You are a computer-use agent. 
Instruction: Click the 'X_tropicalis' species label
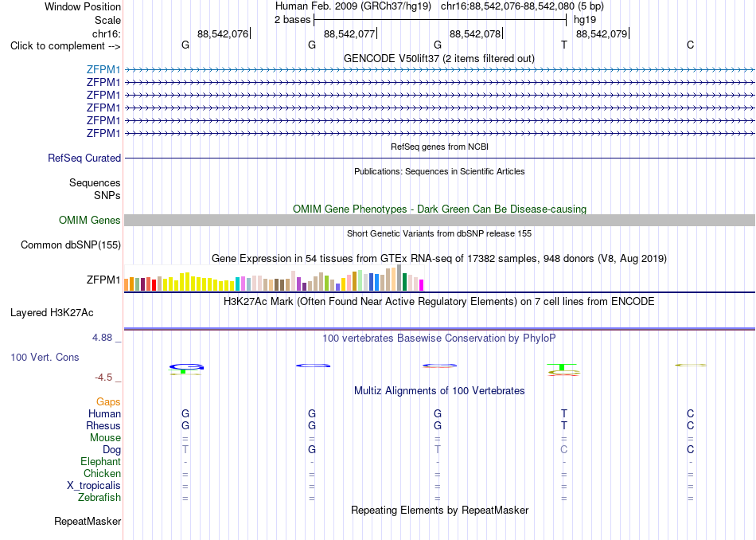click(x=94, y=486)
